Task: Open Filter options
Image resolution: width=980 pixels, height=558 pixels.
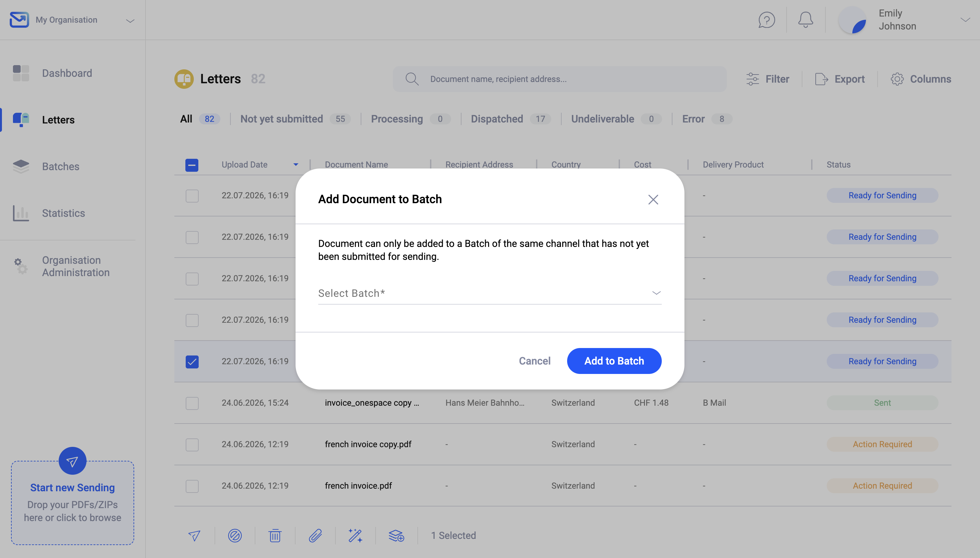Action: 768,79
